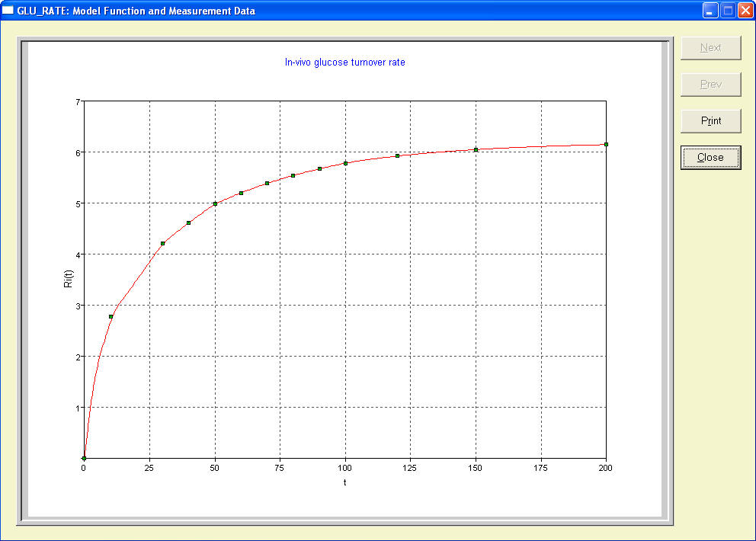Select the chart title 'In-vivo glucose turnover rate'
The image size is (756, 541).
344,62
